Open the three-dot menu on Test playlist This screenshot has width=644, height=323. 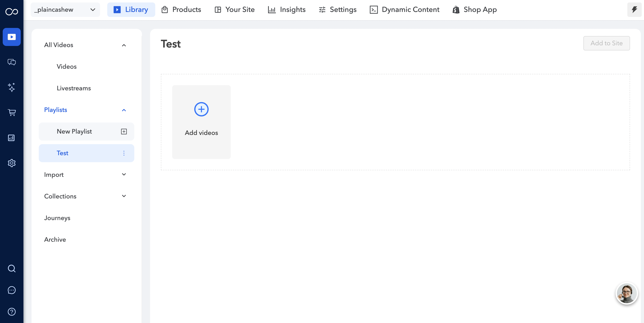point(124,153)
